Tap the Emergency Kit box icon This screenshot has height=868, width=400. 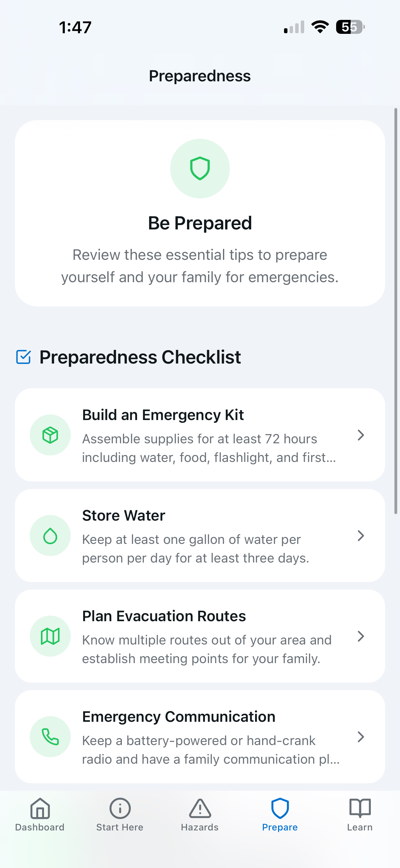tap(50, 435)
